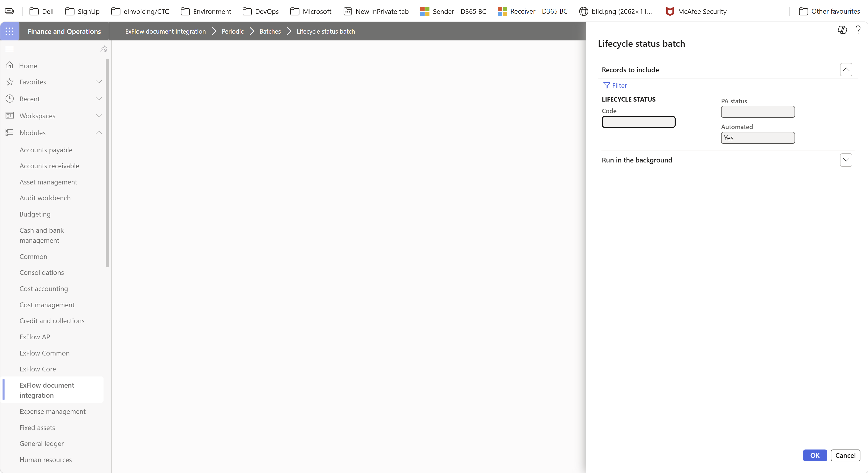This screenshot has width=868, height=473.
Task: Open New InPrivate tab bookmark
Action: click(376, 11)
